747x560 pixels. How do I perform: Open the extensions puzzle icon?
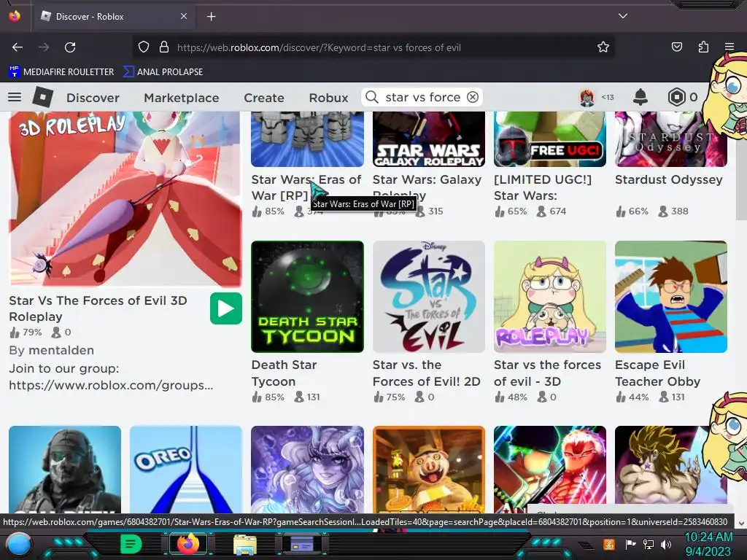pyautogui.click(x=703, y=47)
